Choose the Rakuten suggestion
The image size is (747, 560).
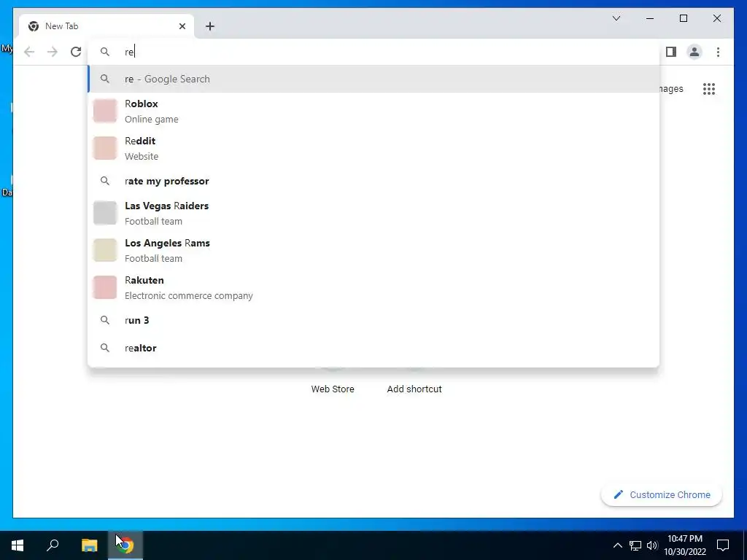pyautogui.click(x=374, y=287)
